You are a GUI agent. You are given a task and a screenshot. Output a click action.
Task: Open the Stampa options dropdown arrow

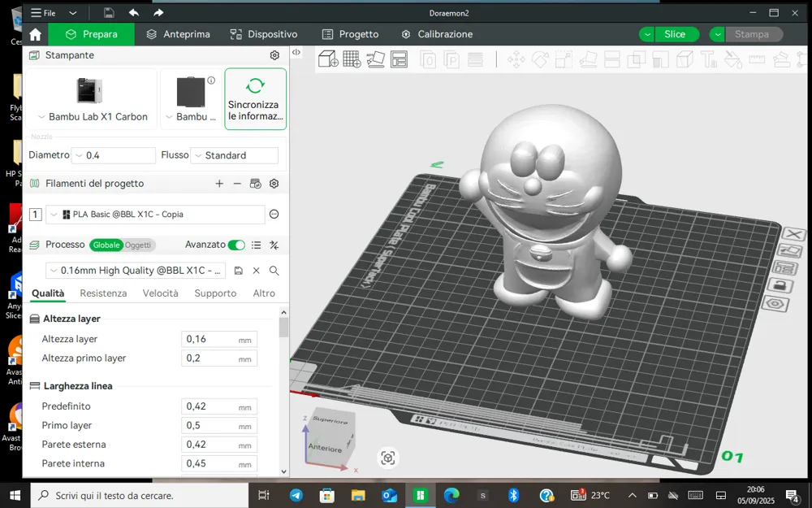coord(717,34)
